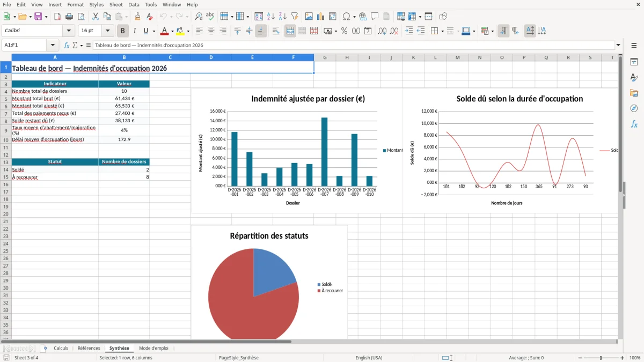Export directly as PDF
This screenshot has height=362, width=644.
coord(57,17)
